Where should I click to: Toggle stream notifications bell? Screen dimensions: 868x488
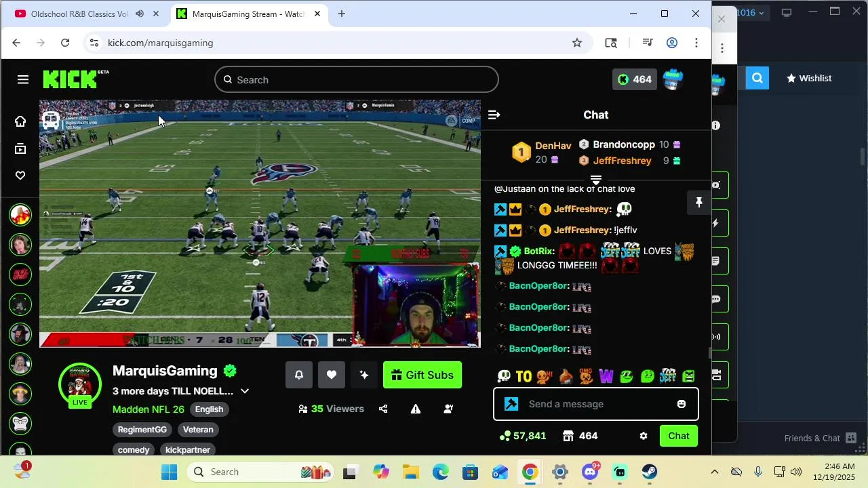coord(299,375)
